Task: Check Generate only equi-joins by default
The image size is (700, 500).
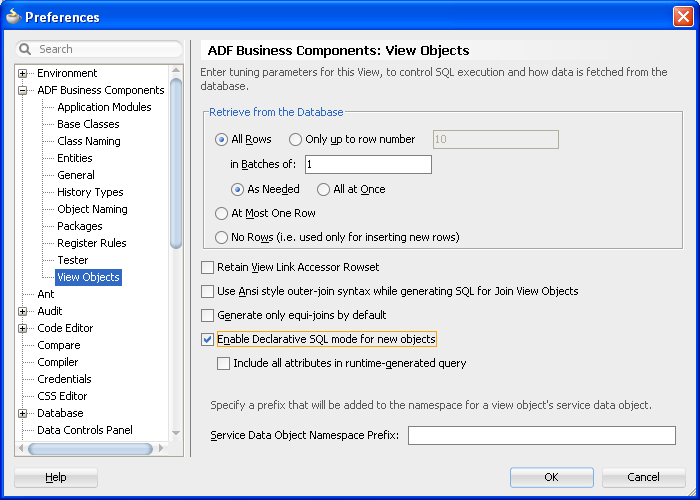Action: click(x=207, y=316)
